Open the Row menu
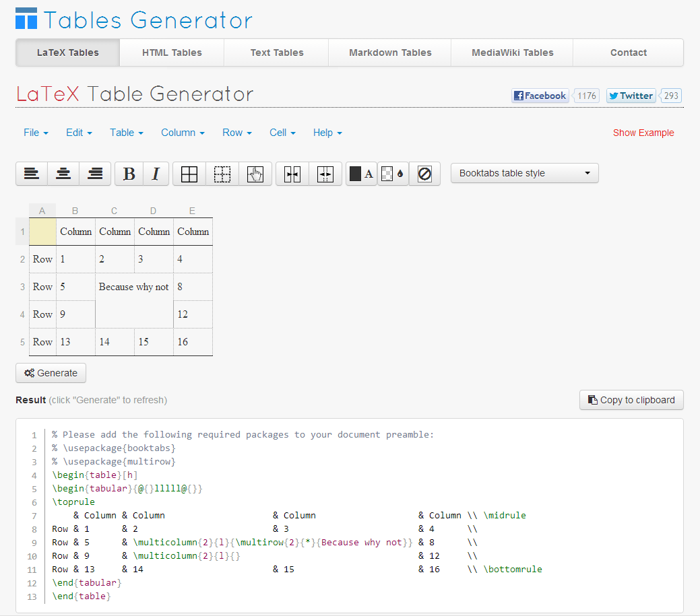The height and width of the screenshot is (616, 700). pos(237,133)
